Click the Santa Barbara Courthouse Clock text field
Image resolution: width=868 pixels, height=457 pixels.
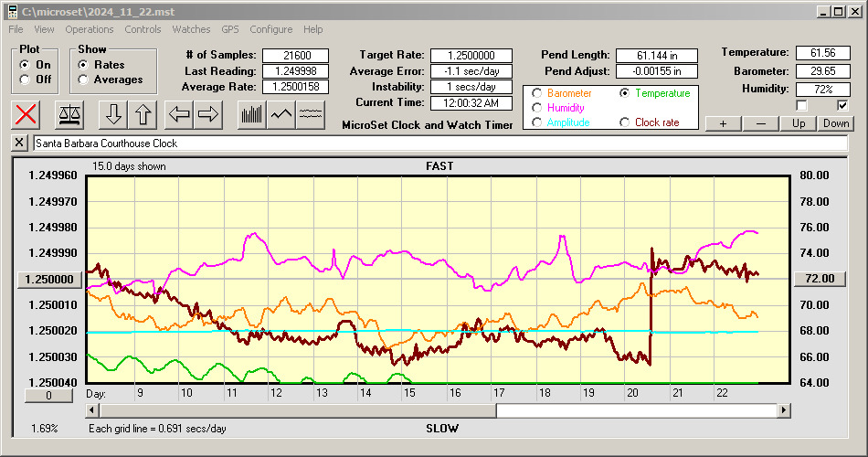[x=439, y=143]
